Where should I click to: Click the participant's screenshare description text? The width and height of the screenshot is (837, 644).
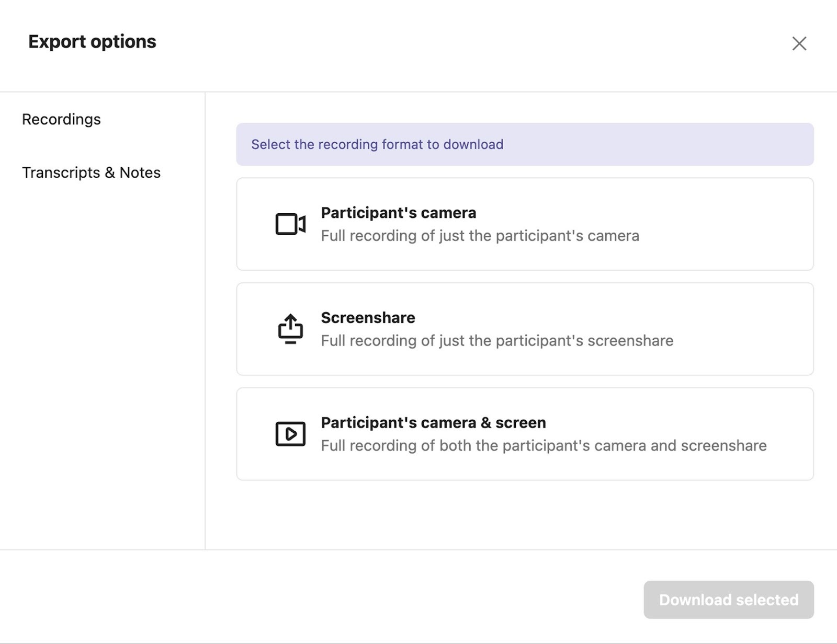tap(496, 341)
